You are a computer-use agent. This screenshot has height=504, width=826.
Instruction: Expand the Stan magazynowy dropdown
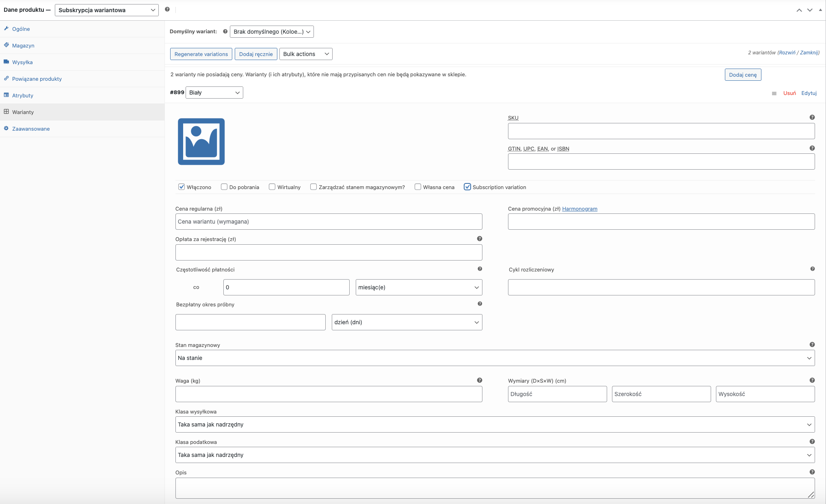click(495, 358)
